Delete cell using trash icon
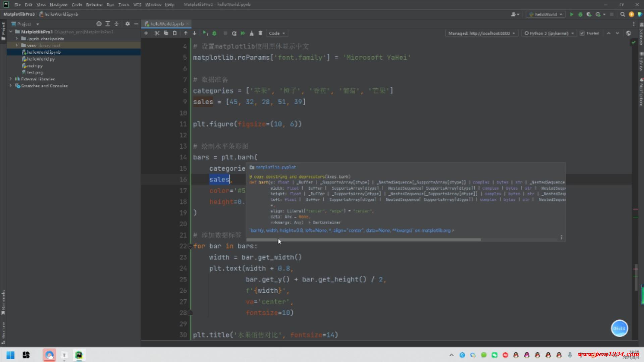 [260, 33]
